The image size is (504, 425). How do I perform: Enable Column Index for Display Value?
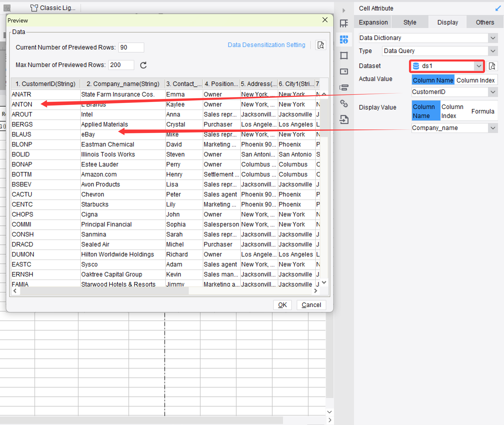tap(452, 111)
